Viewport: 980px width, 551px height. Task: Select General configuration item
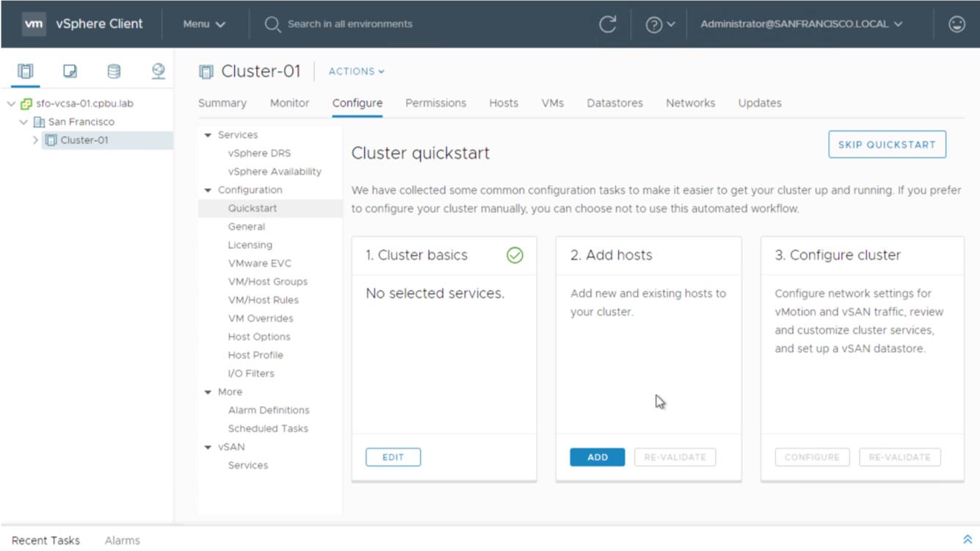click(247, 227)
